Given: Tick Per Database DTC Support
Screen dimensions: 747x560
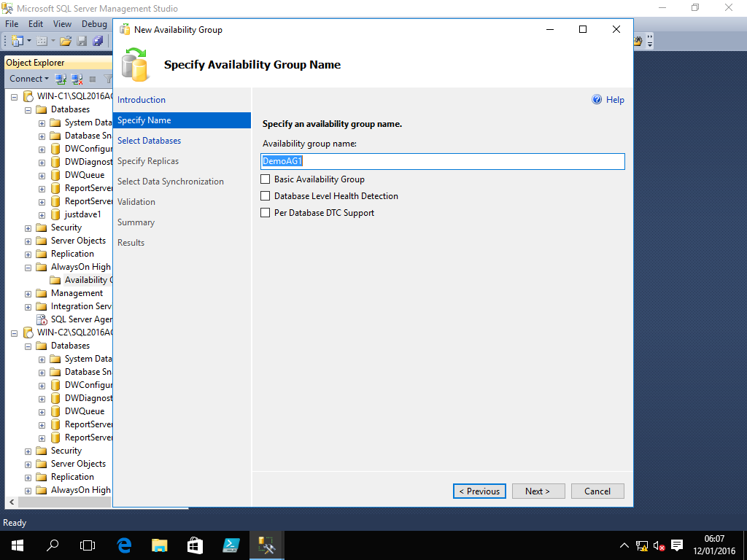Looking at the screenshot, I should pyautogui.click(x=266, y=213).
